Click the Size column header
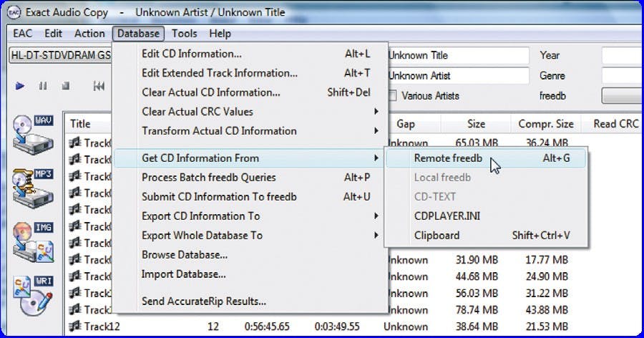This screenshot has height=338, width=644. [476, 124]
